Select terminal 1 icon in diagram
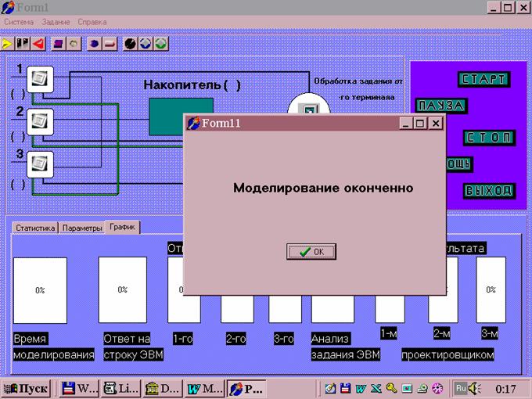 click(x=40, y=78)
